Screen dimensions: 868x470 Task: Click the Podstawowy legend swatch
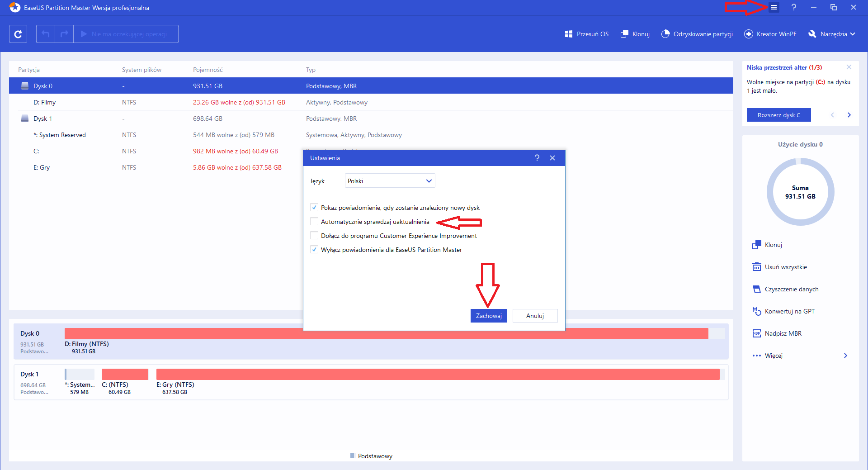click(352, 456)
